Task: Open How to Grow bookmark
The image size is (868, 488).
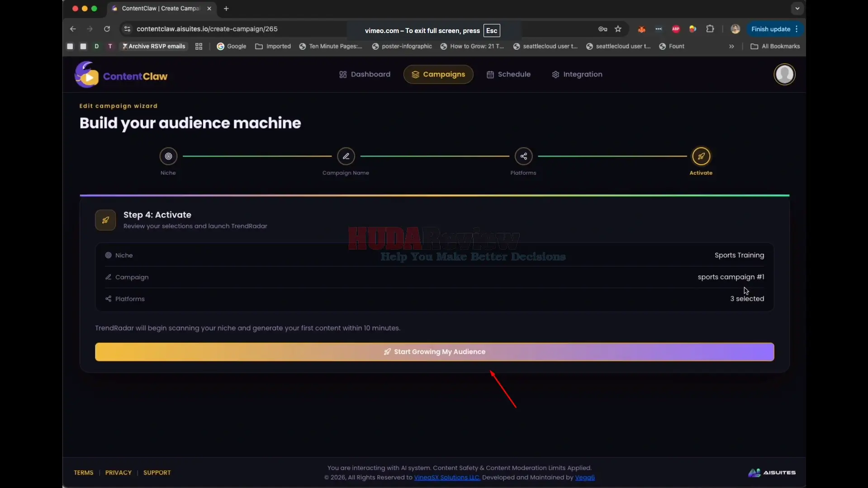Action: point(472,46)
